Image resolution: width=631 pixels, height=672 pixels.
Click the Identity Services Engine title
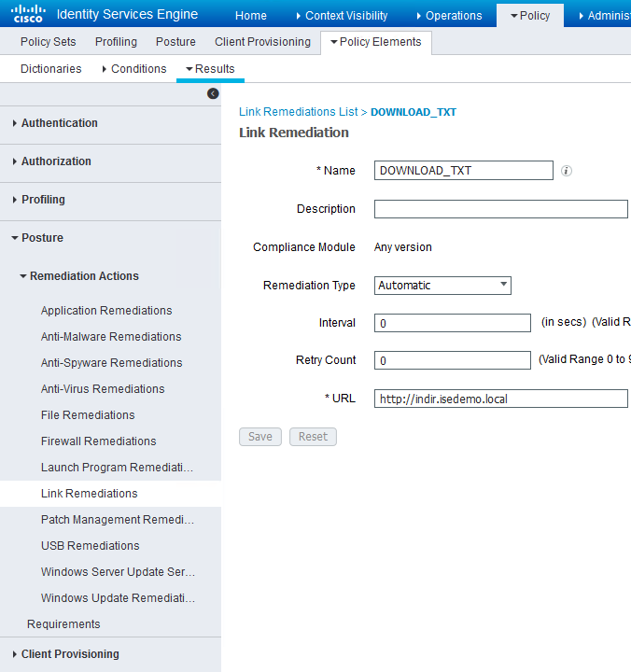point(127,14)
